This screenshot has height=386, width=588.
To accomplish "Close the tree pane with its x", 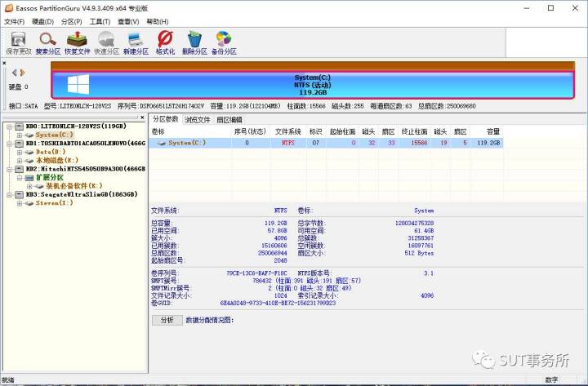I will pos(142,118).
